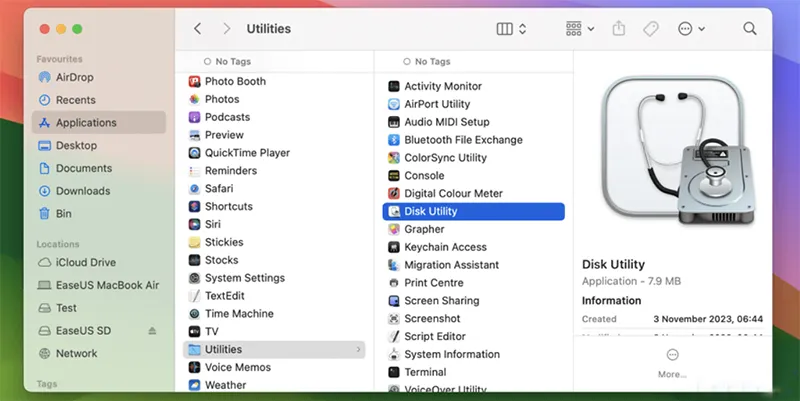Go back with the left chevron
800x401 pixels.
pos(198,29)
